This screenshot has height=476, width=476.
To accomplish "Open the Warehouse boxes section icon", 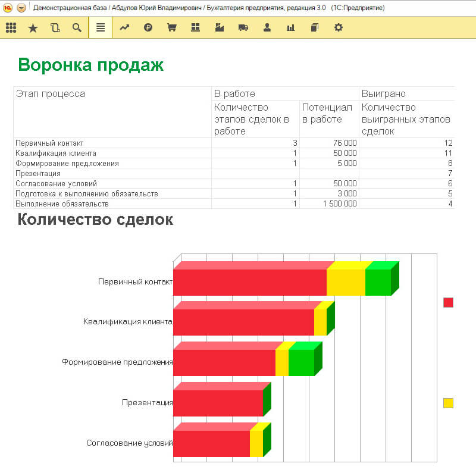I will click(196, 27).
